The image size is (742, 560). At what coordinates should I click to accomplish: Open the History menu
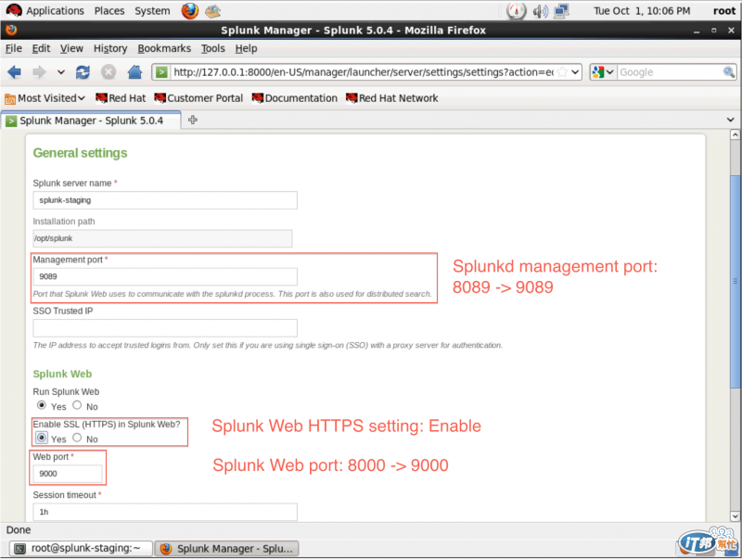[x=110, y=49]
